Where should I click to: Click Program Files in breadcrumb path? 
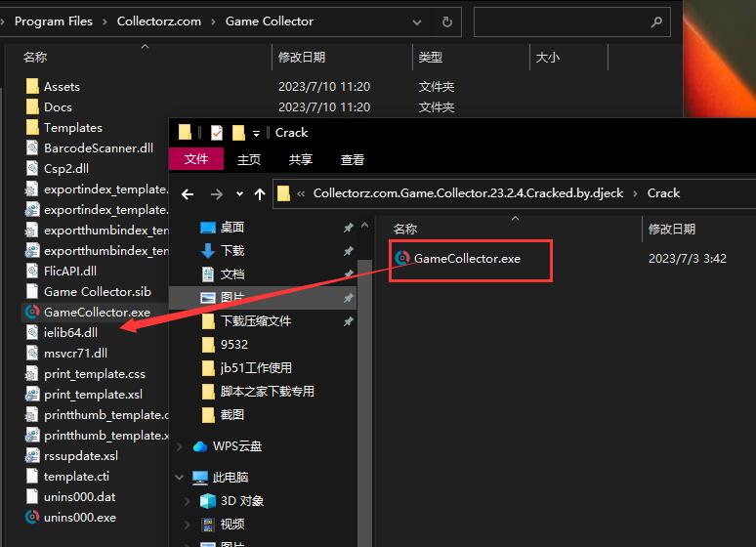pos(54,21)
